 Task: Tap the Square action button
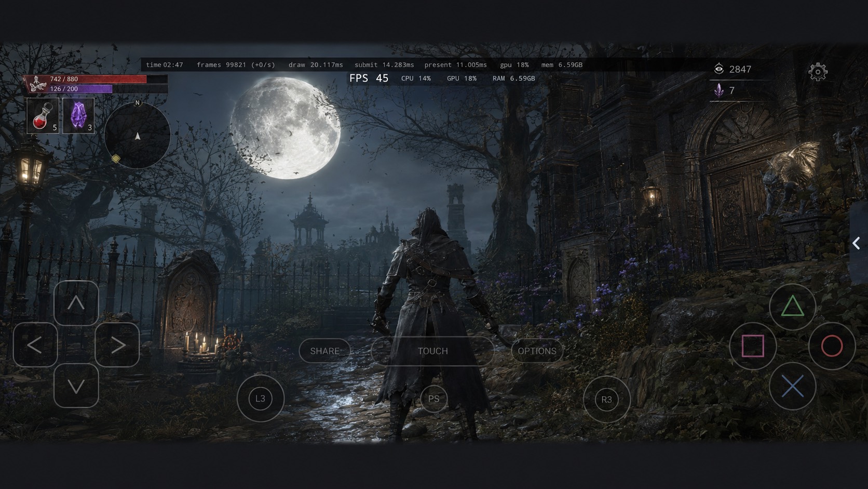click(753, 346)
